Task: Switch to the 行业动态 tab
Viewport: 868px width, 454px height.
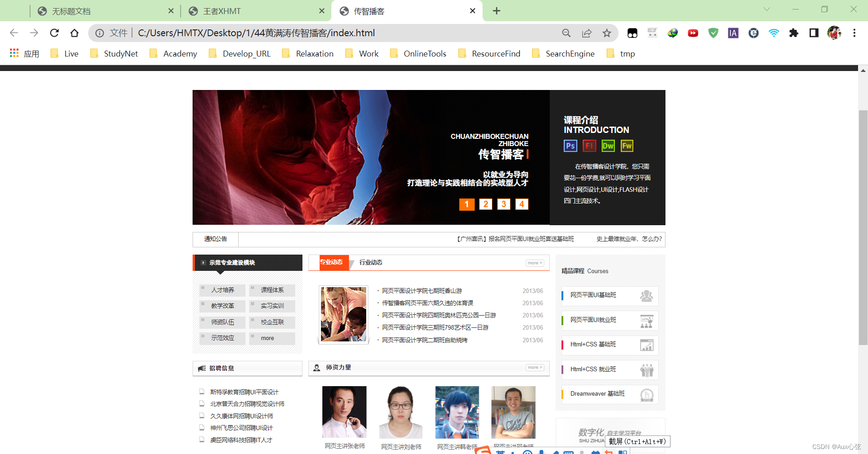Action: point(370,262)
